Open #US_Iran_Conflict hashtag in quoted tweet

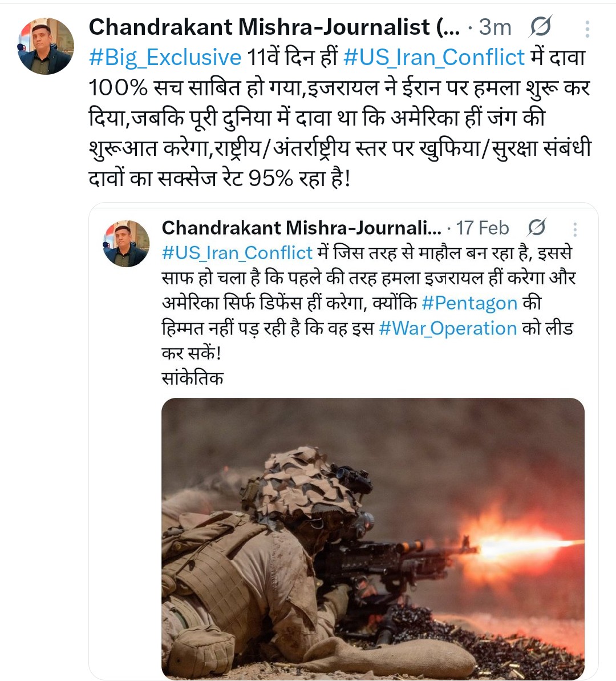(x=237, y=253)
